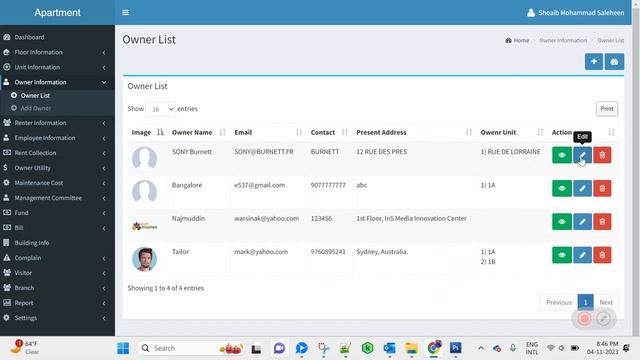Sort the table by Owenr Unit

[512, 132]
